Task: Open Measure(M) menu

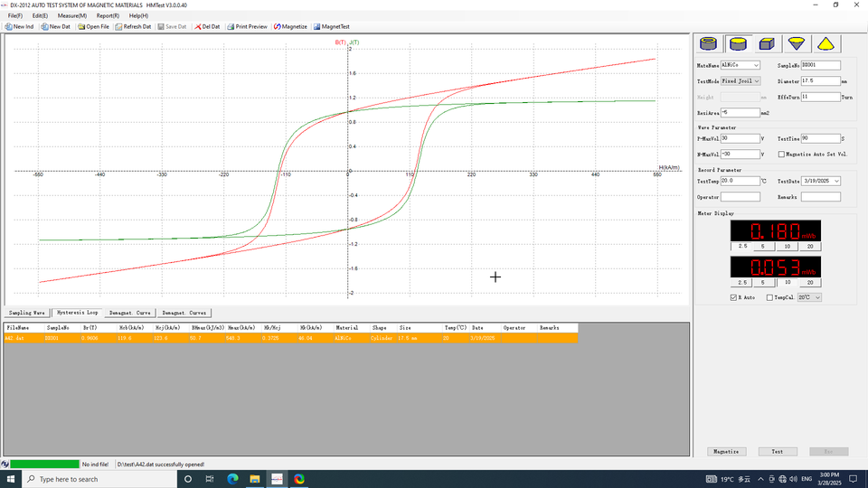Action: [72, 15]
